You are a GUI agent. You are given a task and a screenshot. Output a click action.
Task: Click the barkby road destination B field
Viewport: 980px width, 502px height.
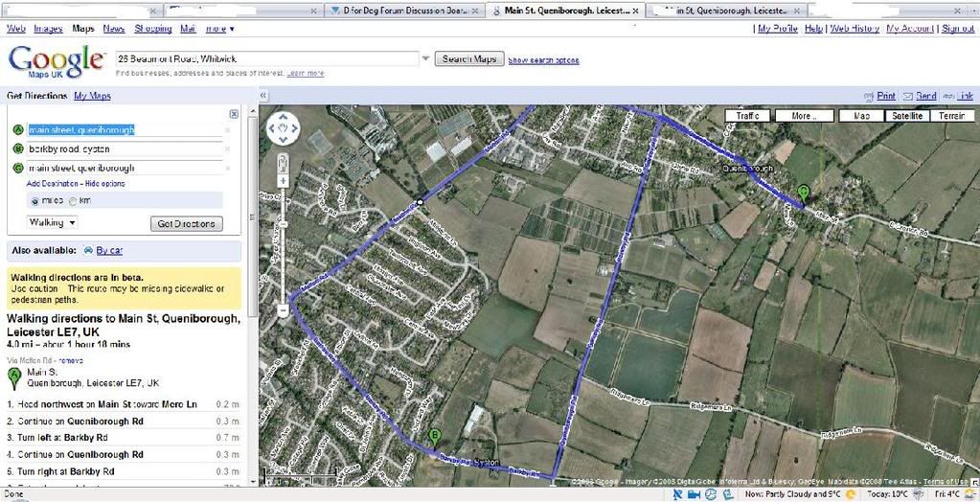[125, 148]
